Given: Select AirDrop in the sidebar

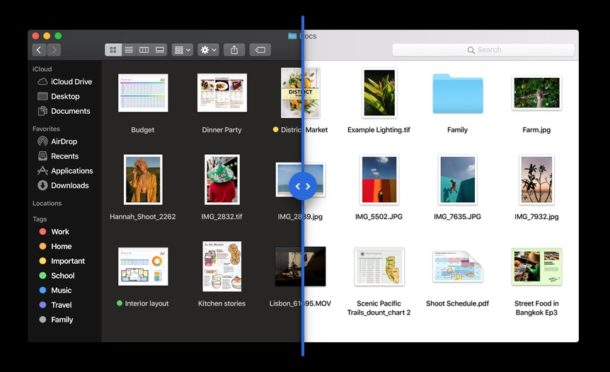Looking at the screenshot, I should [x=57, y=141].
